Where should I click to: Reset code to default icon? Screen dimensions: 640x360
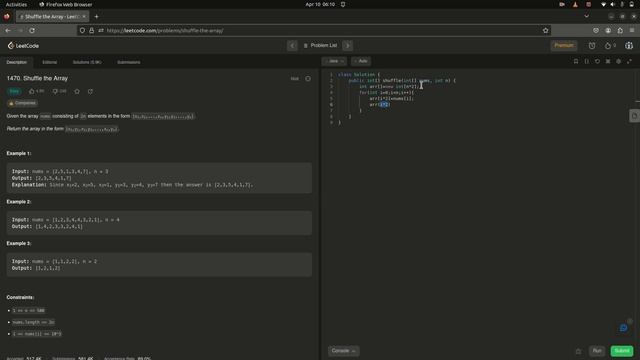click(597, 61)
